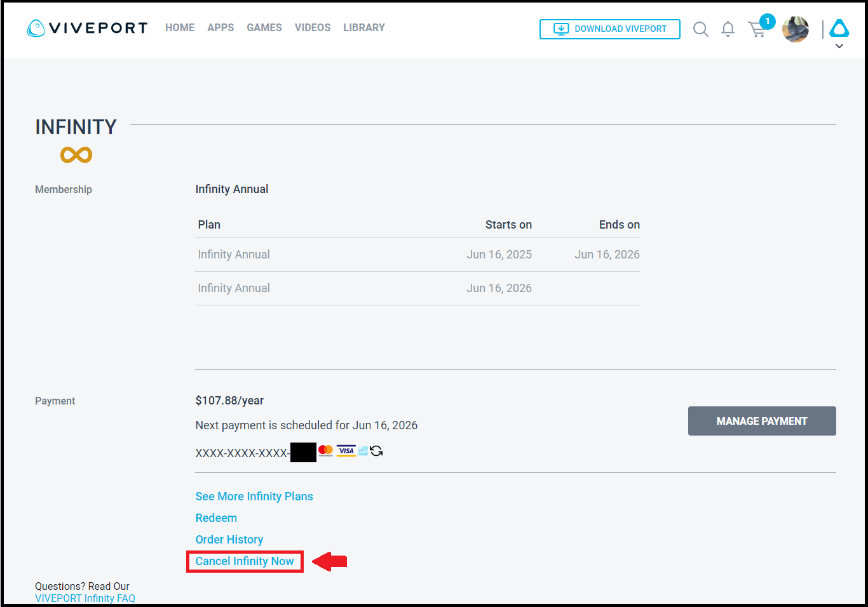
Task: Click the $107.88/year price text
Action: (x=229, y=401)
